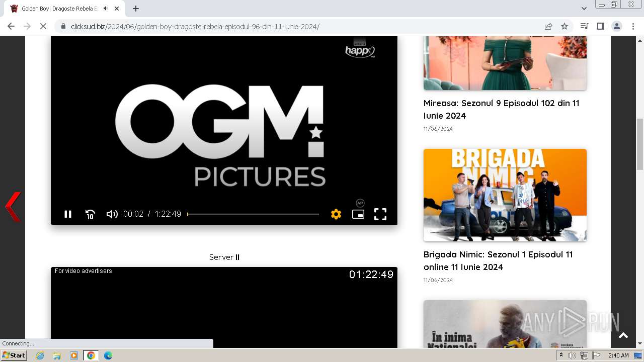Image resolution: width=644 pixels, height=362 pixels.
Task: View site security lock info
Action: click(63, 27)
